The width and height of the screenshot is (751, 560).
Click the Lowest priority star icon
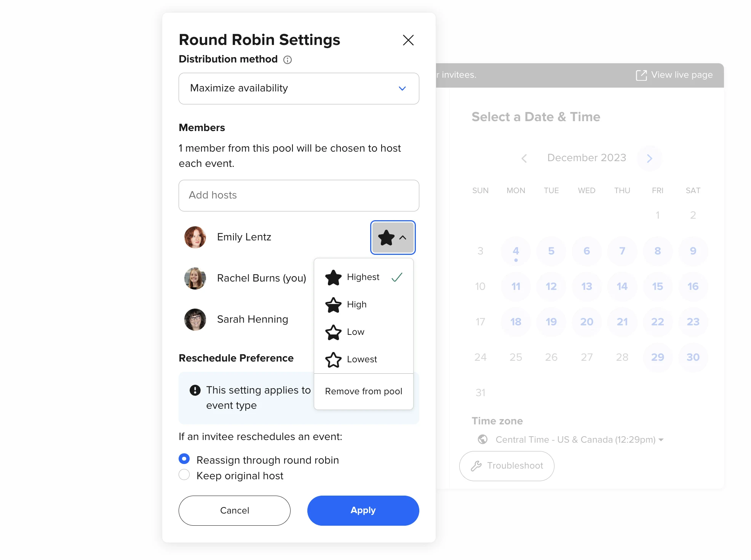point(334,359)
